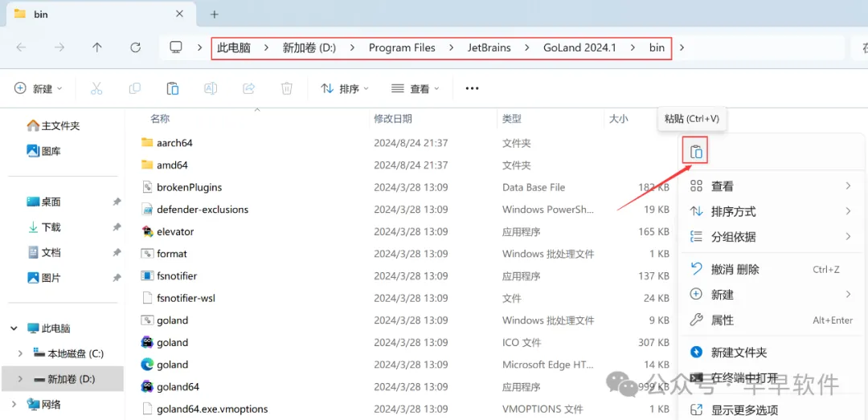Sort by 名称 column header
The image size is (868, 420).
(x=160, y=118)
